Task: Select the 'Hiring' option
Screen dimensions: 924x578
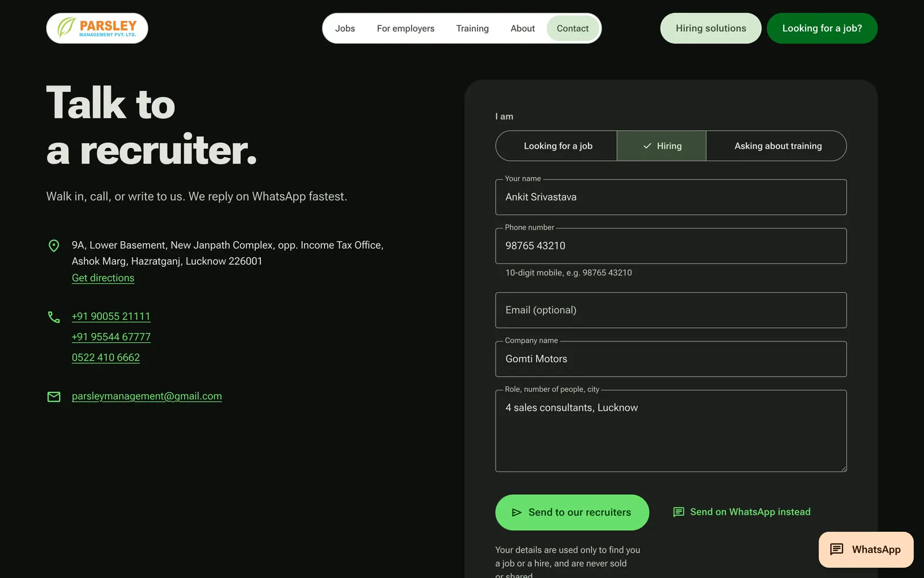Action: coord(662,146)
